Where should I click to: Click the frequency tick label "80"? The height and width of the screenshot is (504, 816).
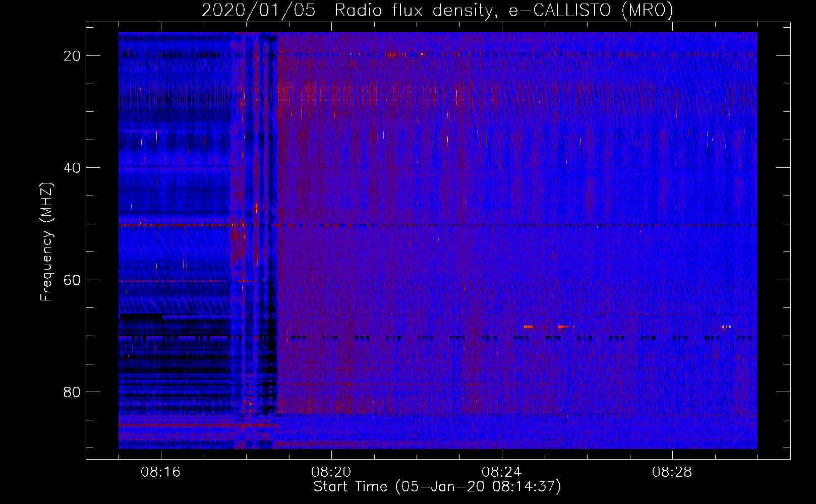click(72, 392)
